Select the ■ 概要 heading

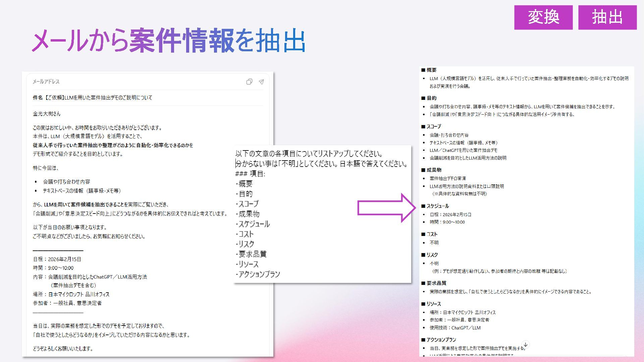tap(429, 70)
